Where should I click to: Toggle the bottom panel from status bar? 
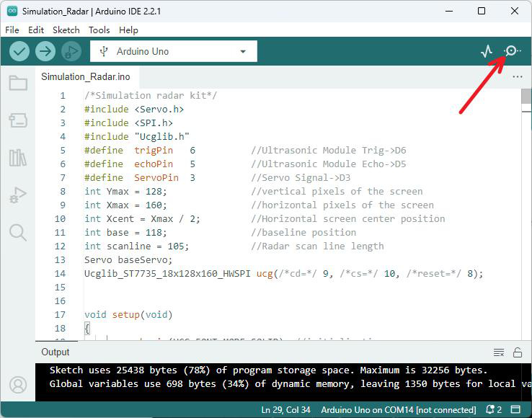click(515, 409)
